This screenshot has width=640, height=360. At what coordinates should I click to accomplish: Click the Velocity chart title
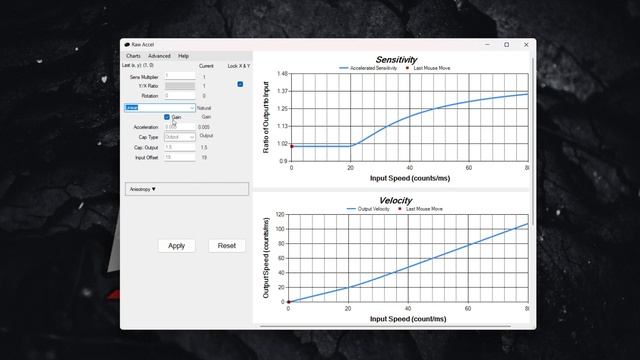click(396, 200)
